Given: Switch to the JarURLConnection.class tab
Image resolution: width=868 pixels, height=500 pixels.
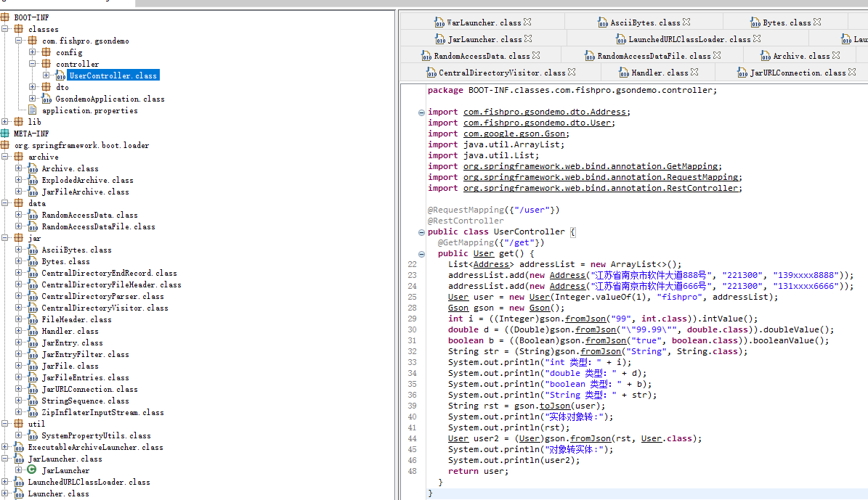Looking at the screenshot, I should click(797, 73).
